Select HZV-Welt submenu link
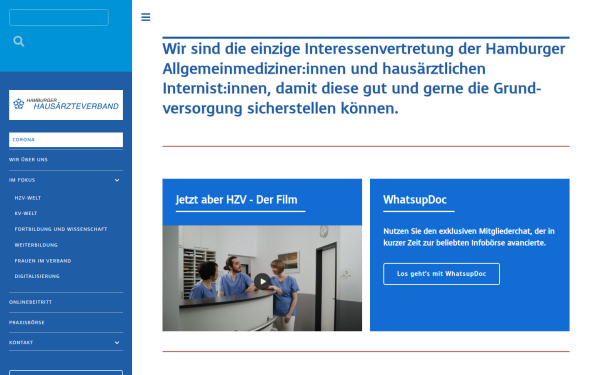Image resolution: width=600 pixels, height=375 pixels. click(x=28, y=198)
